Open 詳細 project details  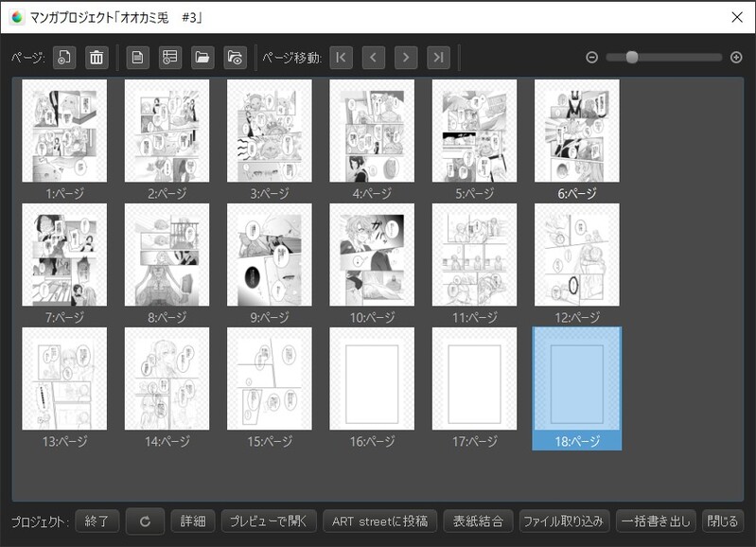(193, 521)
